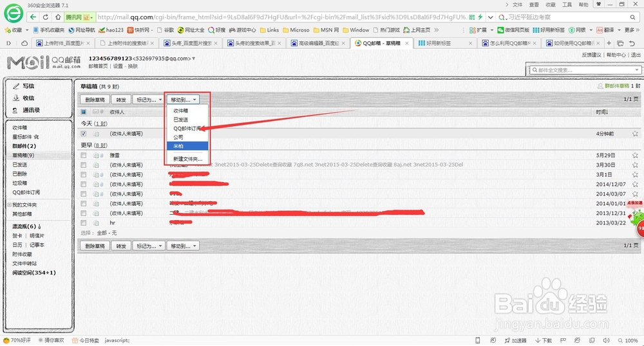This screenshot has height=346, width=644.
Task: Open 垃圾箱 folder in sidebar
Action: (x=20, y=183)
